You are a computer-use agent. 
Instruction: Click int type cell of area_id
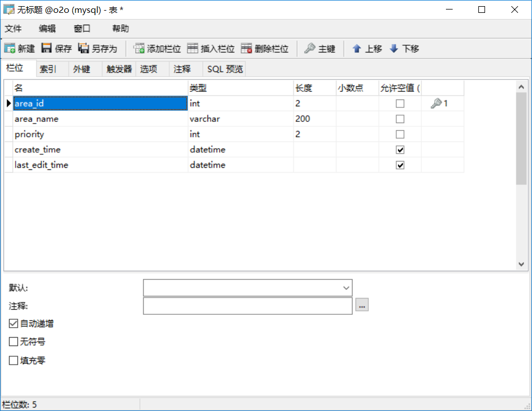click(241, 103)
